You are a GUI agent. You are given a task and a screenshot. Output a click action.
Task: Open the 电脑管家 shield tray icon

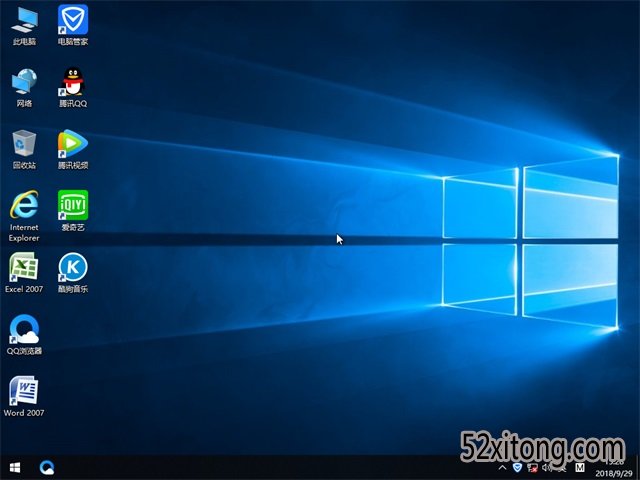point(517,467)
